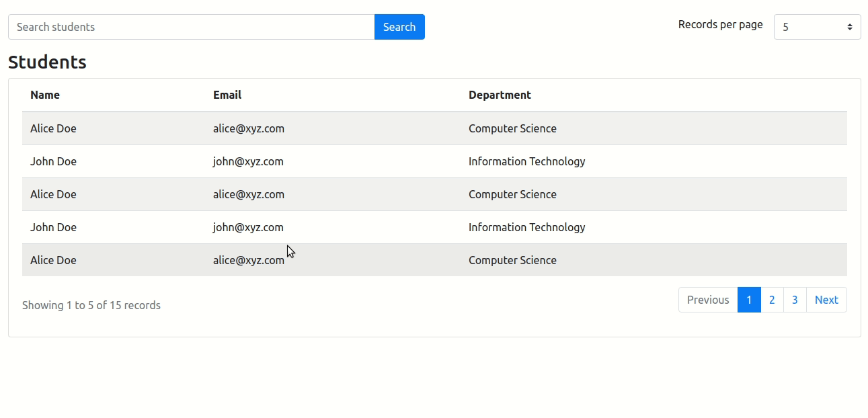Go to page 2 of results
Viewport: 868px width, 418px height.
771,300
